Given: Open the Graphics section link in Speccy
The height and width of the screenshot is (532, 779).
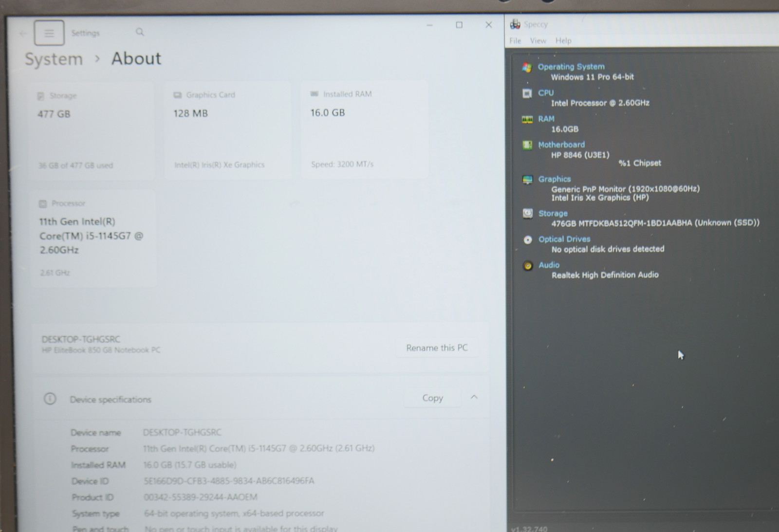Looking at the screenshot, I should tap(555, 179).
